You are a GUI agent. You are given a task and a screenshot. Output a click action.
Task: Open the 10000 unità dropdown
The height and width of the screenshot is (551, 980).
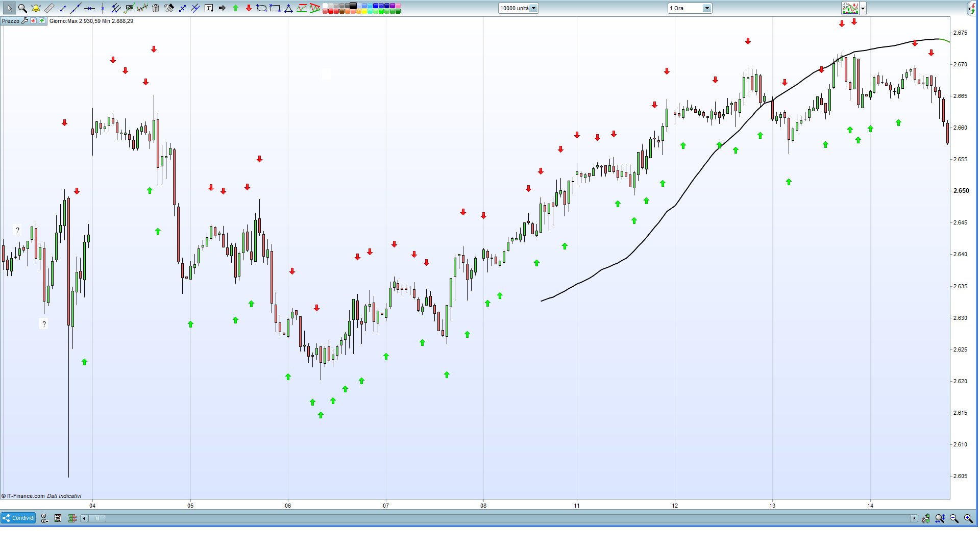[533, 8]
